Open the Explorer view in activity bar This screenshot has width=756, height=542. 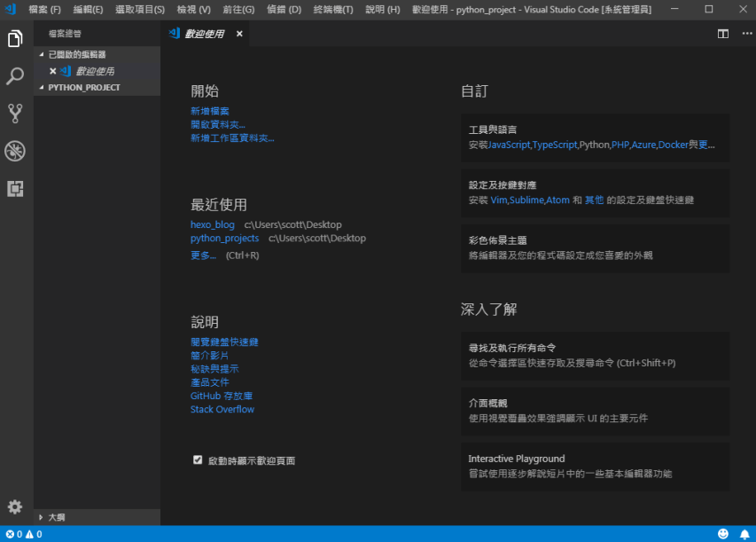pos(15,39)
